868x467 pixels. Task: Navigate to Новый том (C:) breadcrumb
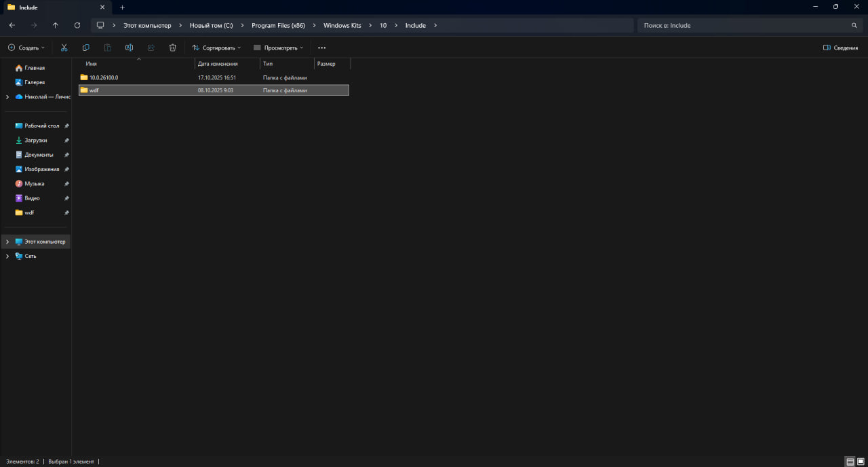[211, 25]
